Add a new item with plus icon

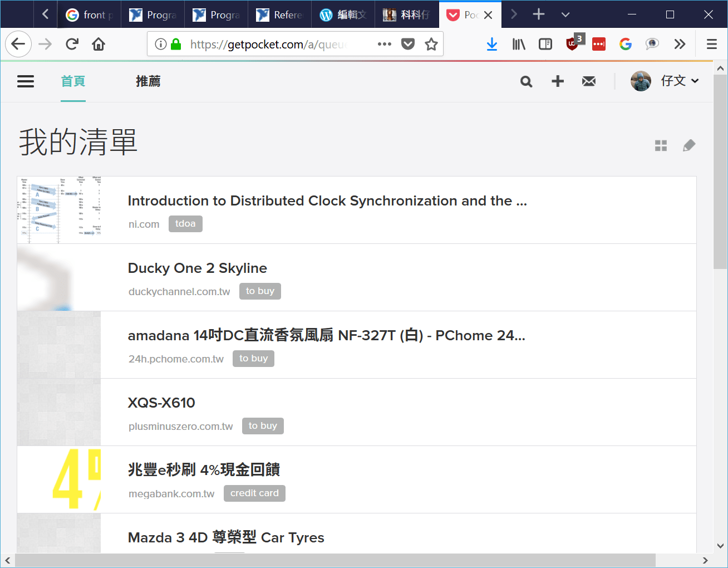pos(557,82)
